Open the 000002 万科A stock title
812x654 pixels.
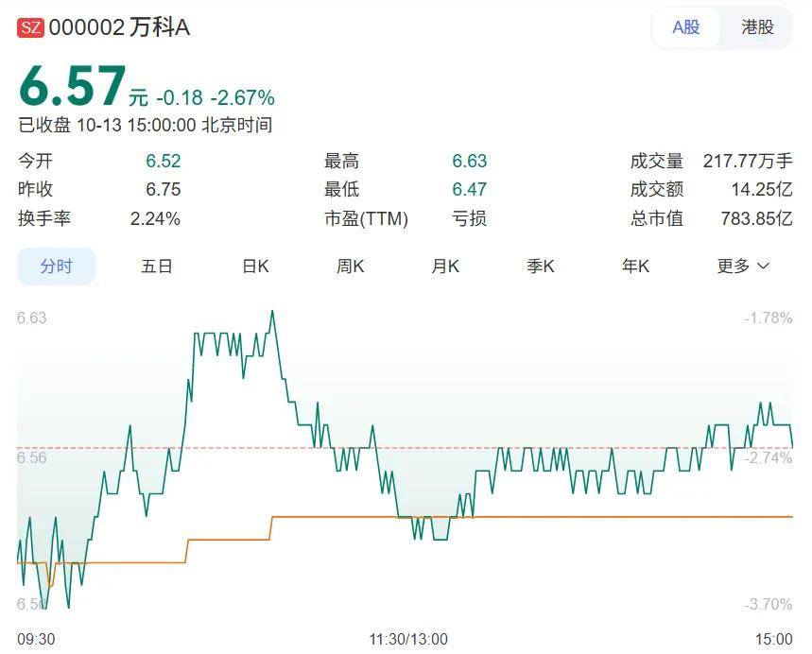tap(119, 27)
